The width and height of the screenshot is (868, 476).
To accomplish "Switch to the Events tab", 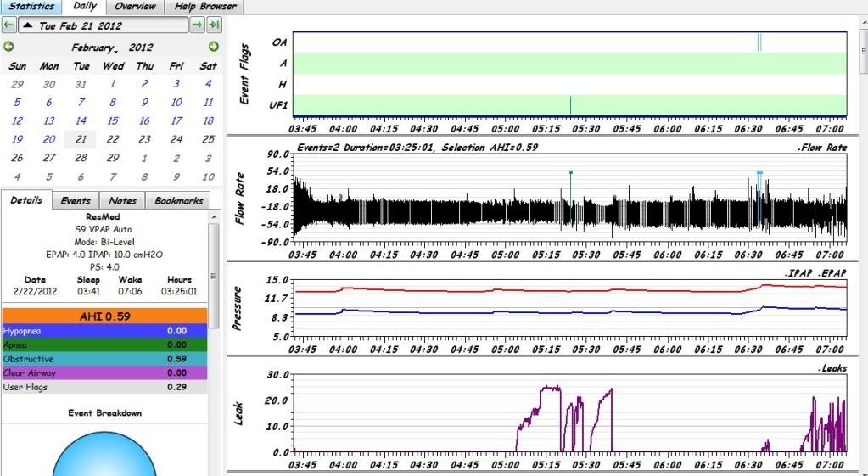I will click(x=76, y=201).
